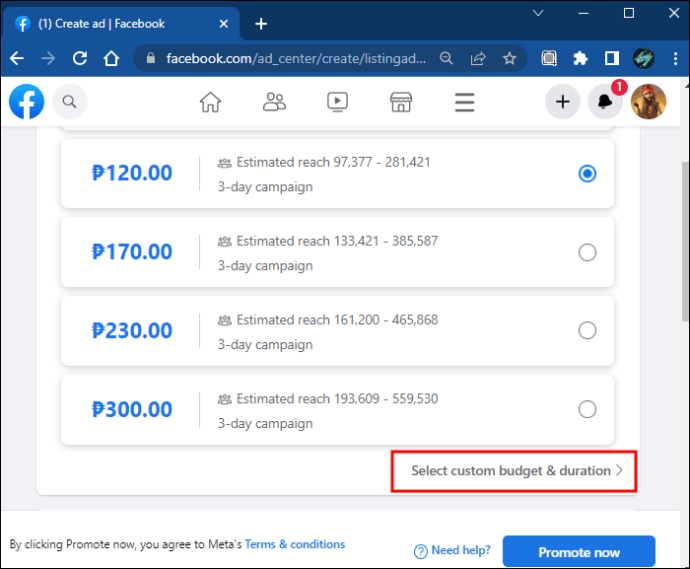
Task: Select the ₱120.00 budget radio button
Action: click(587, 173)
